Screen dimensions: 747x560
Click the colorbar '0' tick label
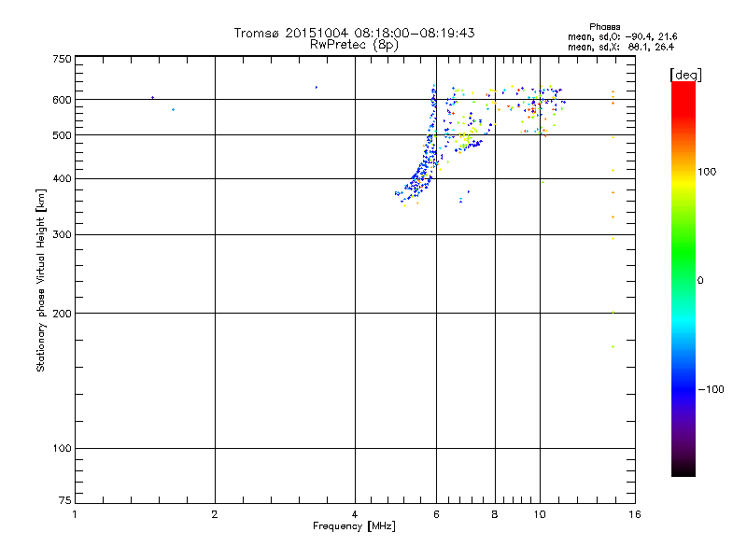pyautogui.click(x=700, y=281)
